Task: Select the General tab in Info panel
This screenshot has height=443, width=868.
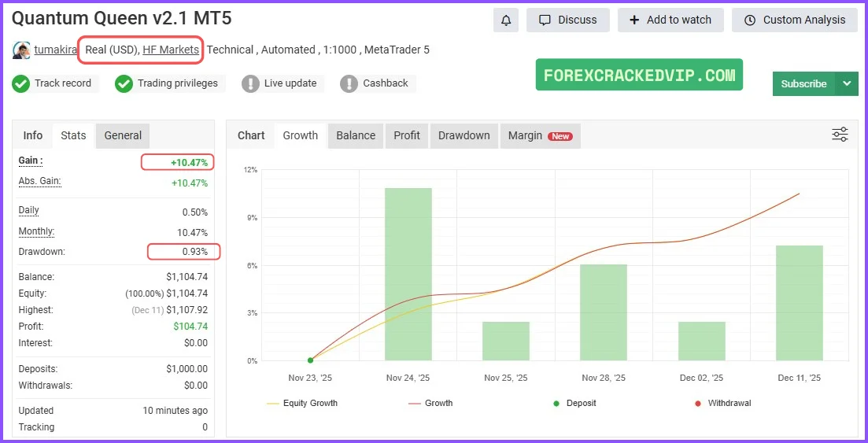Action: (x=123, y=135)
